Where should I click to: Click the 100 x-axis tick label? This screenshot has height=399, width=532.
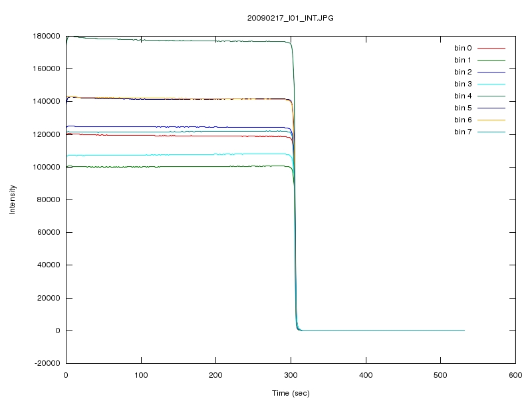[141, 375]
